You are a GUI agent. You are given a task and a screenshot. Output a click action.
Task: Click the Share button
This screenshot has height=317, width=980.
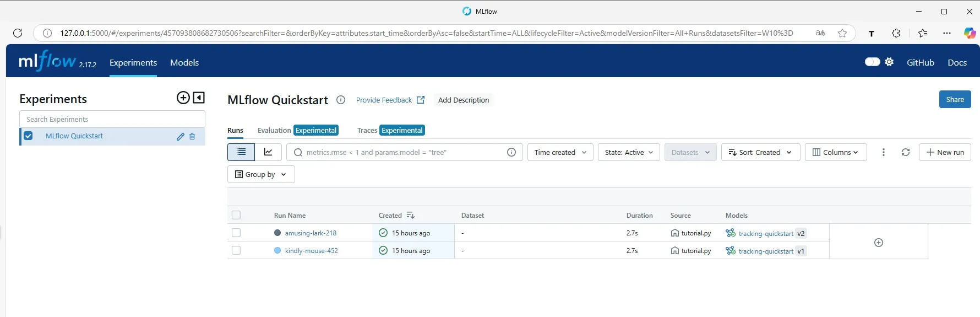tap(955, 99)
